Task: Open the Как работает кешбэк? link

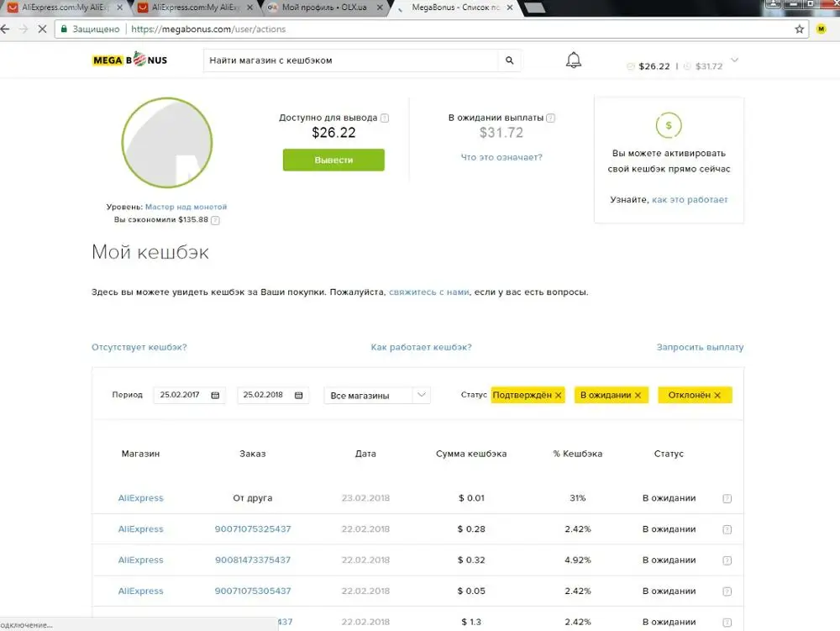Action: 421,347
